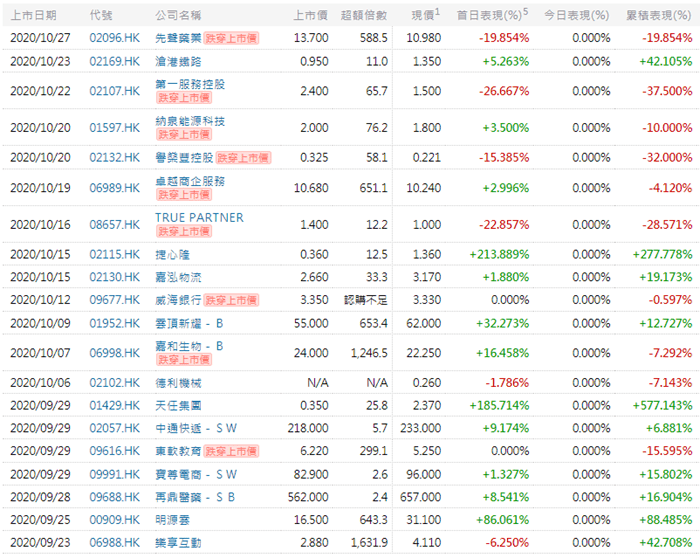Select cumulative value +577.143%
The width and height of the screenshot is (700, 558).
(662, 406)
